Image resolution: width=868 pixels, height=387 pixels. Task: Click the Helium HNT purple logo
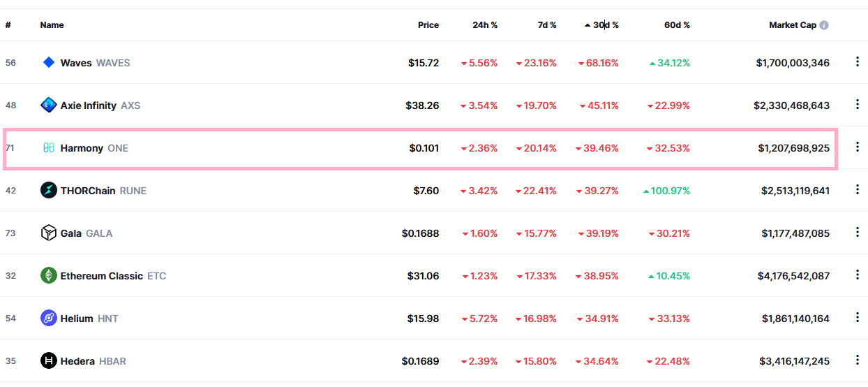pos(48,319)
